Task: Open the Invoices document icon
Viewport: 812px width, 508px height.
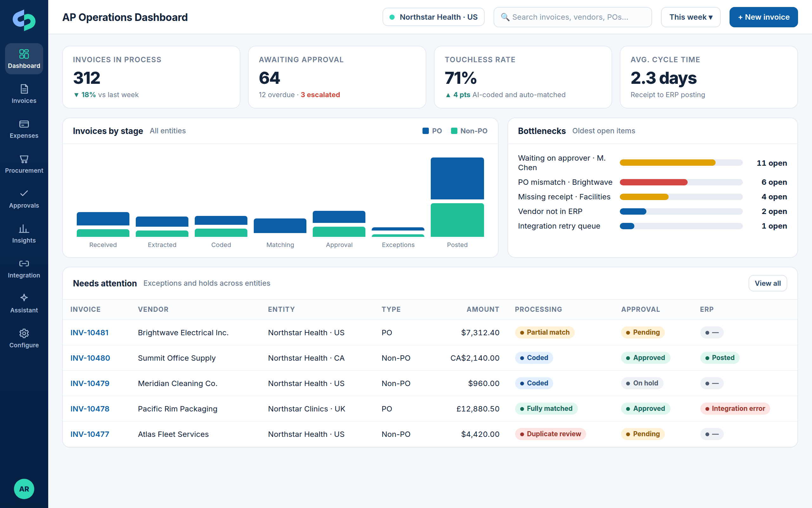Action: pyautogui.click(x=24, y=89)
